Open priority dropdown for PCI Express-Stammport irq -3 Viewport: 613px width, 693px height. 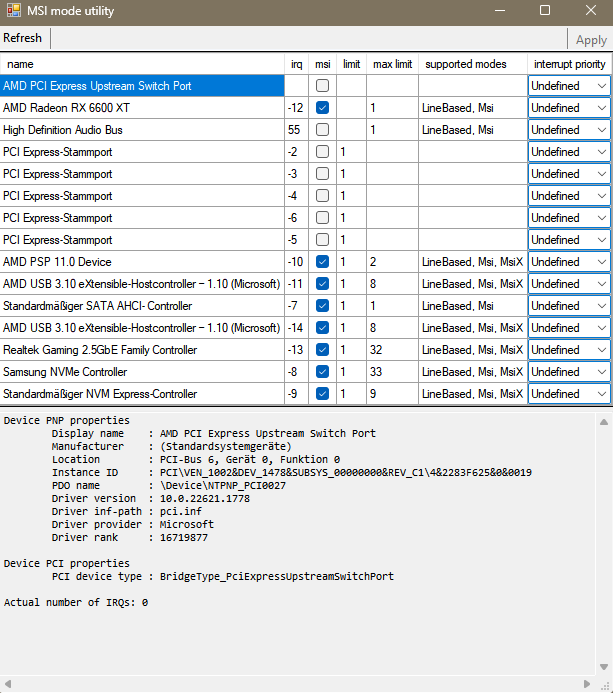tap(570, 174)
